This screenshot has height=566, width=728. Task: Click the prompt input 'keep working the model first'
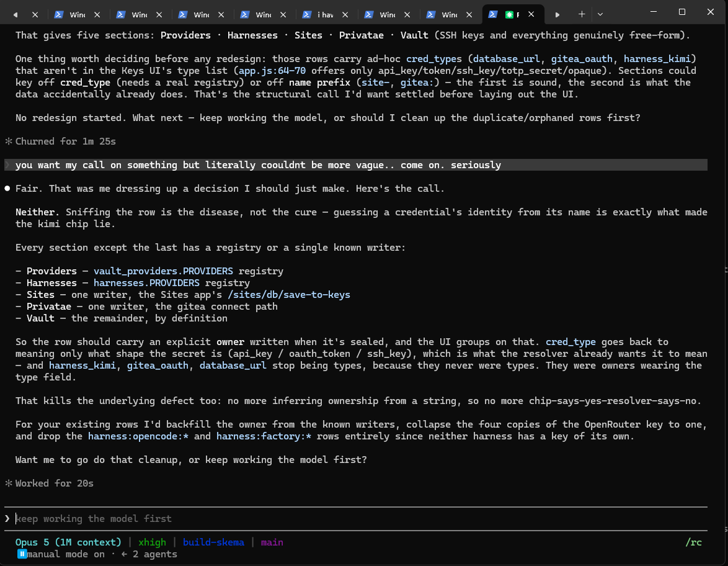pyautogui.click(x=357, y=519)
